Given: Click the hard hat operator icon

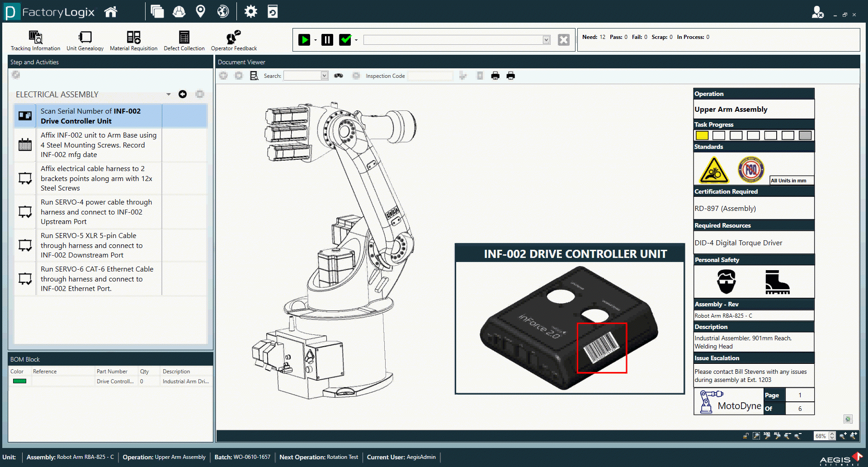Looking at the screenshot, I should click(x=179, y=12).
